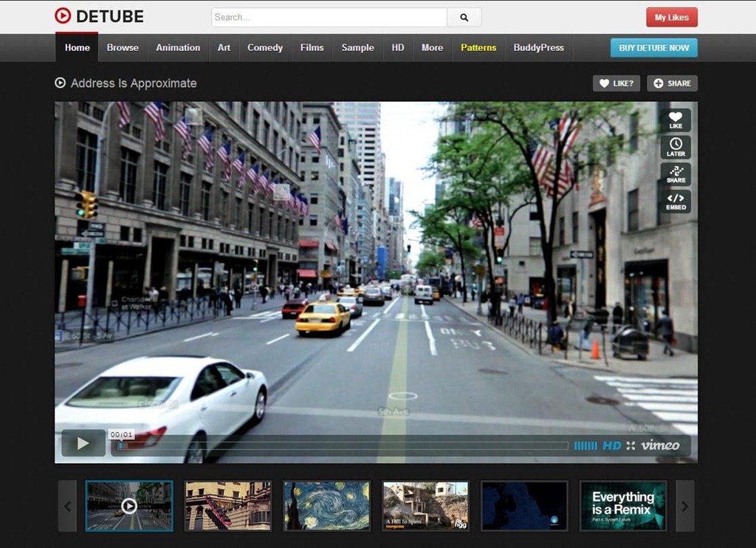Click the LIKE? button above the video

616,83
